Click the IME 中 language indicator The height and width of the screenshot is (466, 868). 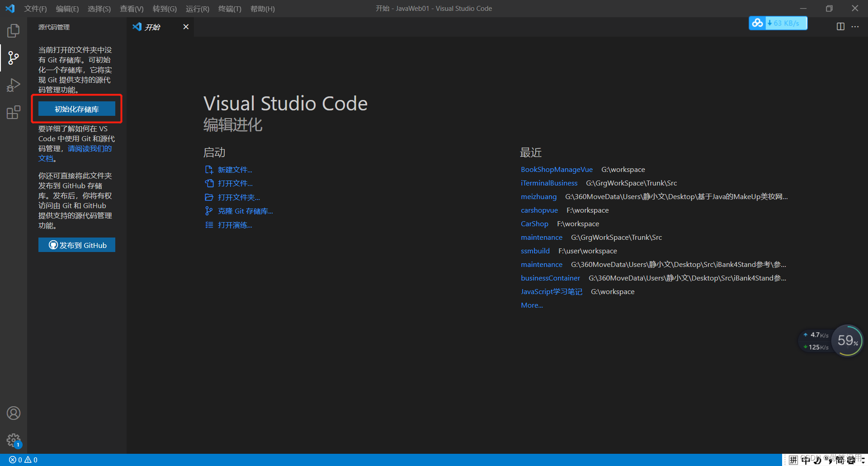[806, 460]
